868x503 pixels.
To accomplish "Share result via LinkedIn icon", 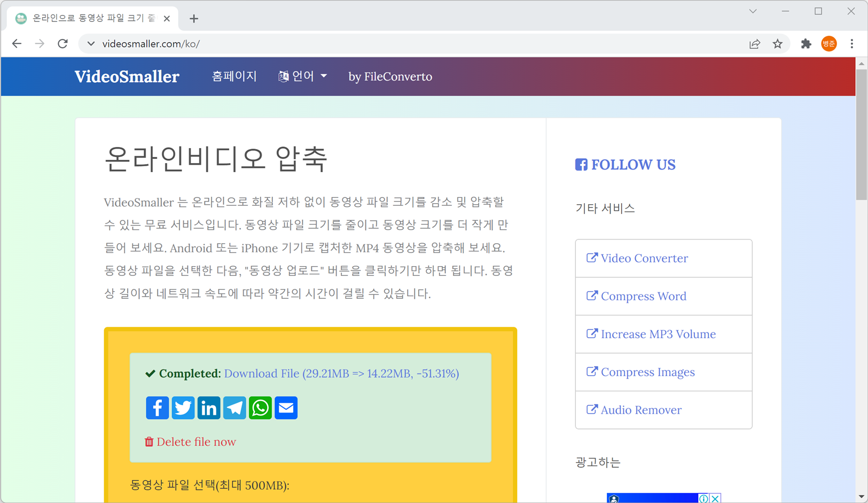I will coord(208,408).
